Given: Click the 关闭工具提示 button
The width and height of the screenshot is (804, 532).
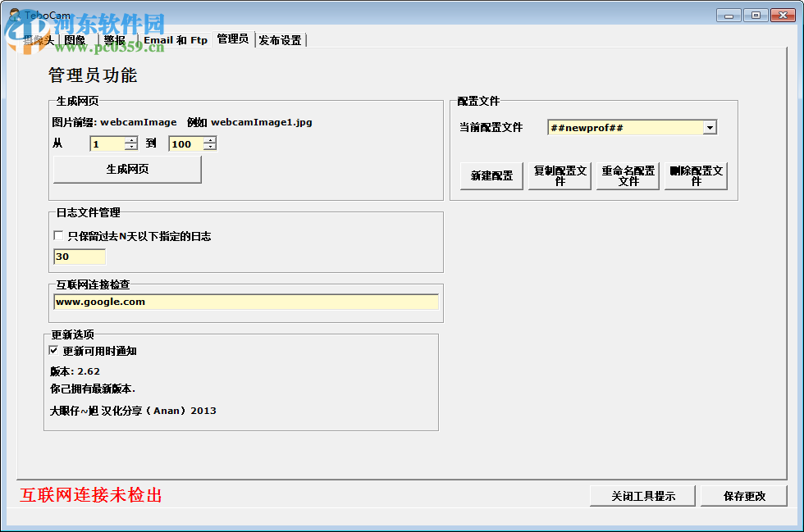Looking at the screenshot, I should [x=642, y=496].
